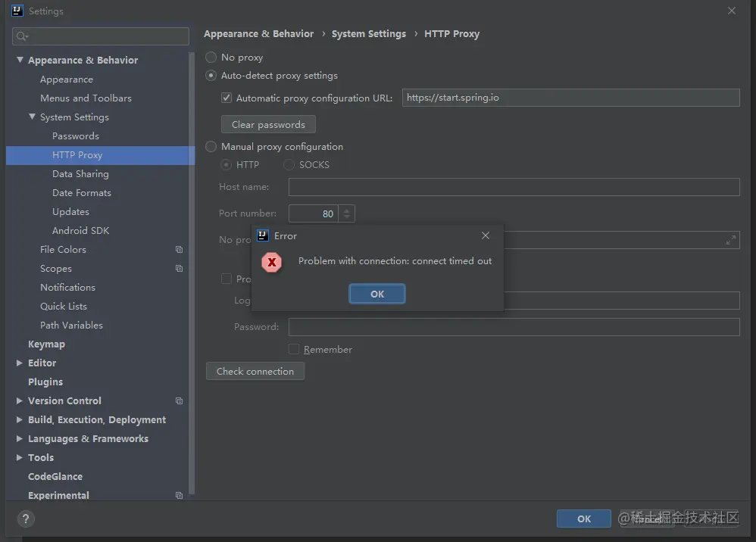Increase port number with stepper up arrow
The image size is (756, 542).
click(347, 210)
